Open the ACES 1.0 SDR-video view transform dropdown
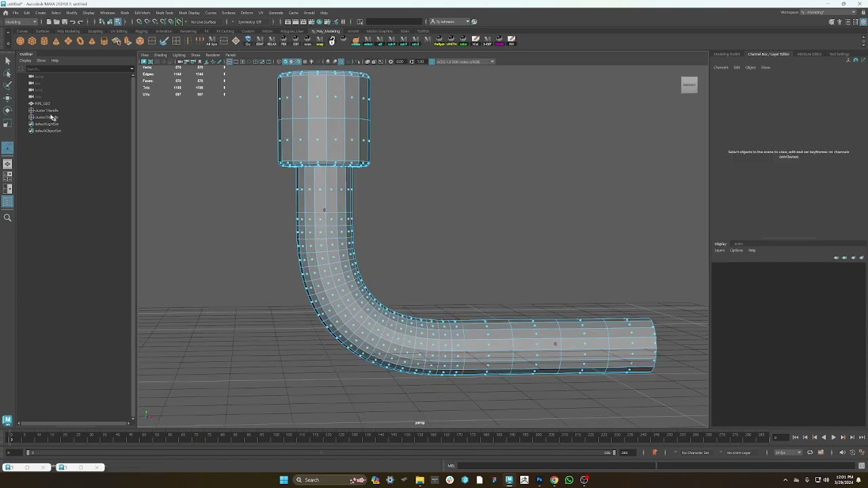This screenshot has height=488, width=868. pyautogui.click(x=465, y=62)
